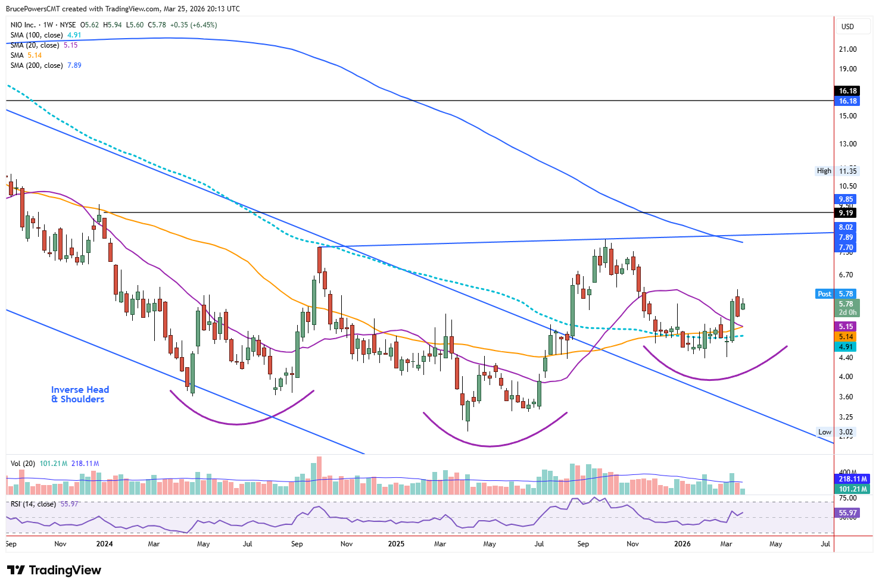Image resolution: width=879 pixels, height=588 pixels.
Task: Click the green 5.78 2d 0h countdown tag
Action: [847, 308]
